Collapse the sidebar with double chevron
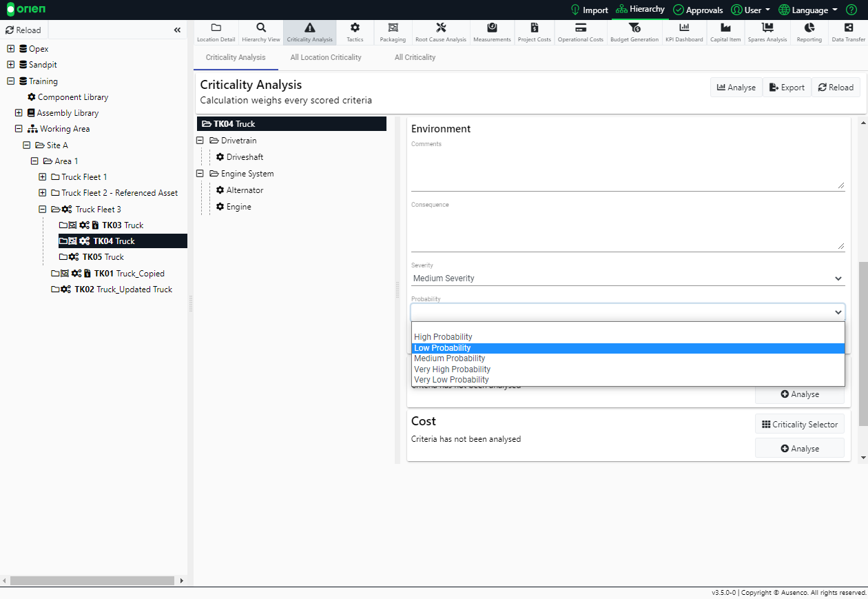This screenshot has width=868, height=599. (177, 30)
